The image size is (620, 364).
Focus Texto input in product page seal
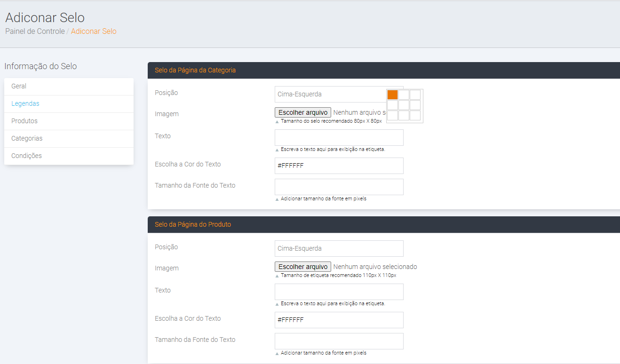pyautogui.click(x=339, y=292)
